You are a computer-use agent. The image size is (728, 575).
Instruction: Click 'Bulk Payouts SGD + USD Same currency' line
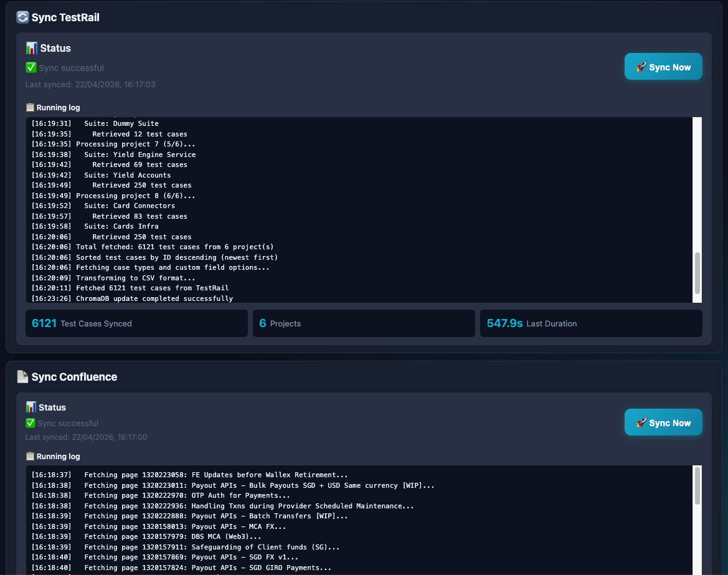(233, 485)
